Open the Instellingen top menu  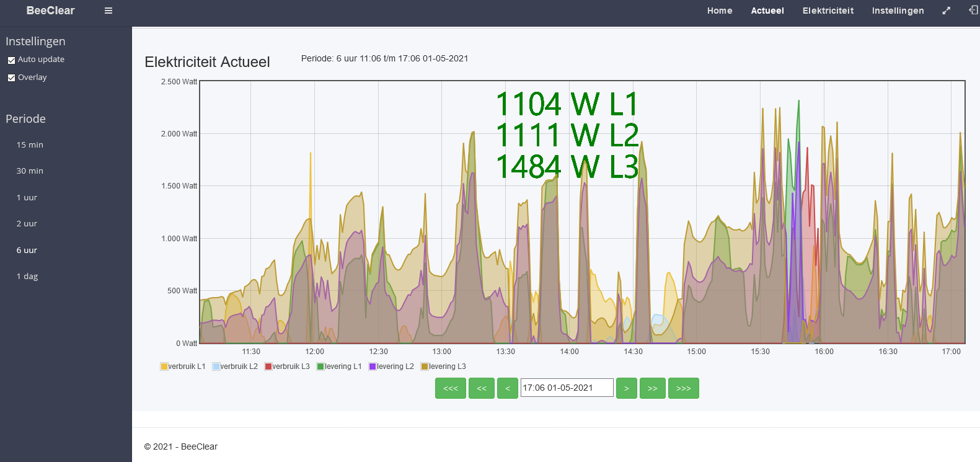[898, 11]
